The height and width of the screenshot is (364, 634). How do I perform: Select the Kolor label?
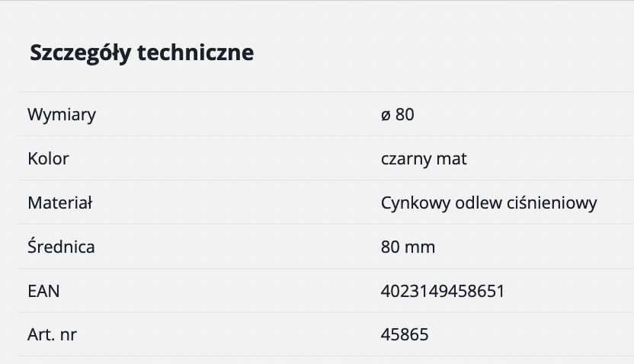coord(48,158)
